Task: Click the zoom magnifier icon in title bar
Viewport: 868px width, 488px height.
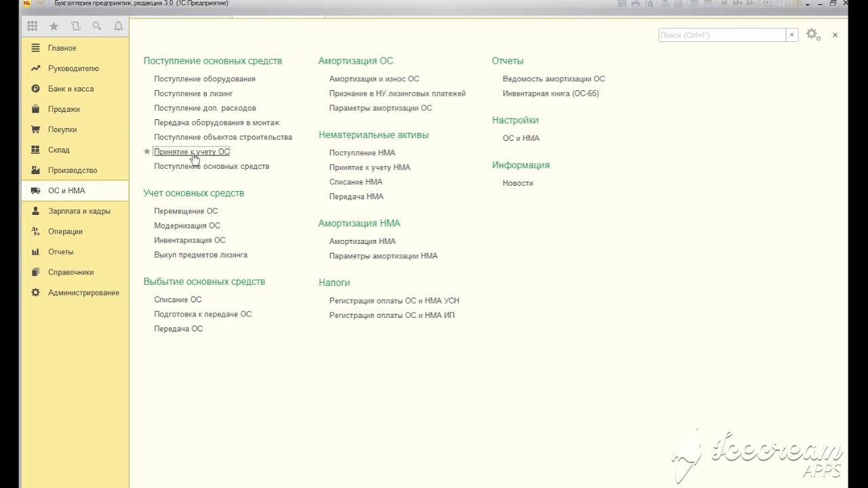Action: click(767, 3)
